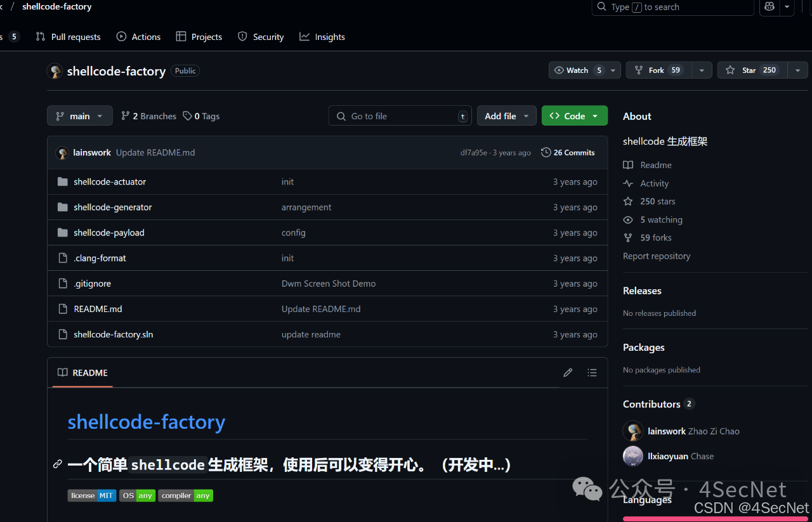Switch to the Projects tab
Screen dimensions: 812x522
point(199,37)
